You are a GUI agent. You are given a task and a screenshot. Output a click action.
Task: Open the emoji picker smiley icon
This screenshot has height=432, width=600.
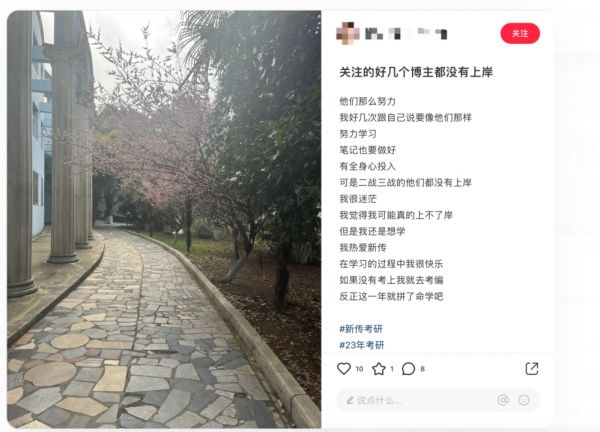tap(523, 400)
